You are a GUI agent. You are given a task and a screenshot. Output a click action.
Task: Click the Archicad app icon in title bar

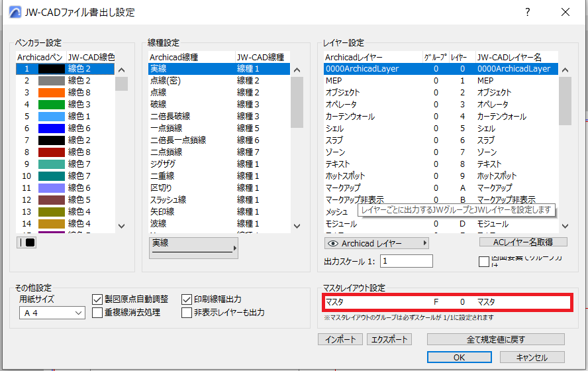tap(15, 12)
